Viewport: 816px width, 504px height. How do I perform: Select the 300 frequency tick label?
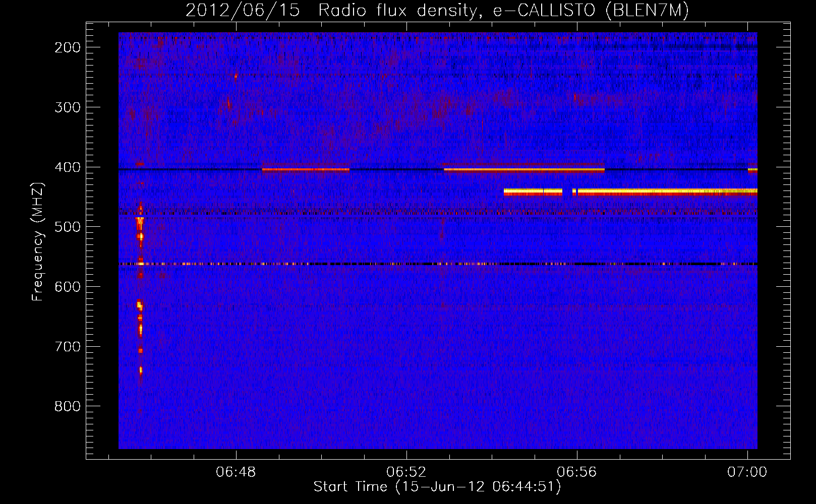point(68,107)
